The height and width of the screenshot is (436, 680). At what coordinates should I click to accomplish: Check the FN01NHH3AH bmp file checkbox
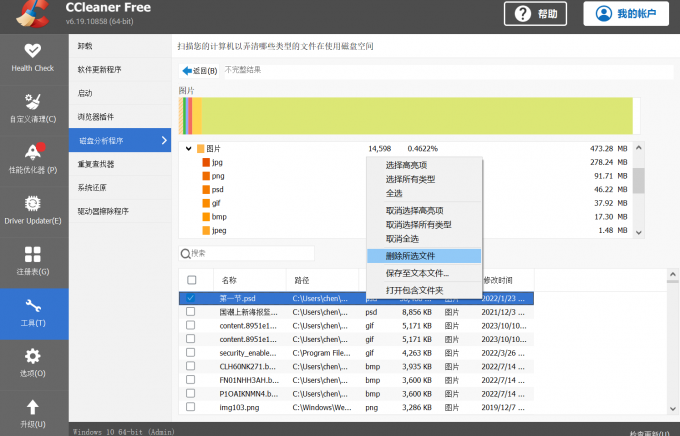click(190, 380)
